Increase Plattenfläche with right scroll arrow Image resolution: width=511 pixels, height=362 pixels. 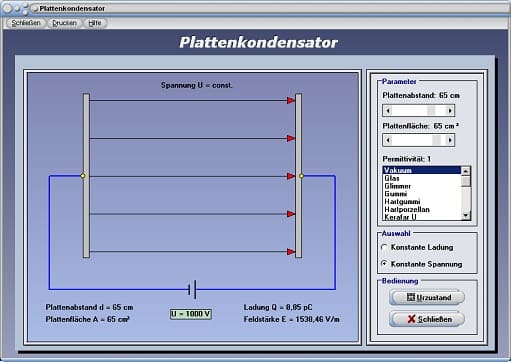click(450, 140)
